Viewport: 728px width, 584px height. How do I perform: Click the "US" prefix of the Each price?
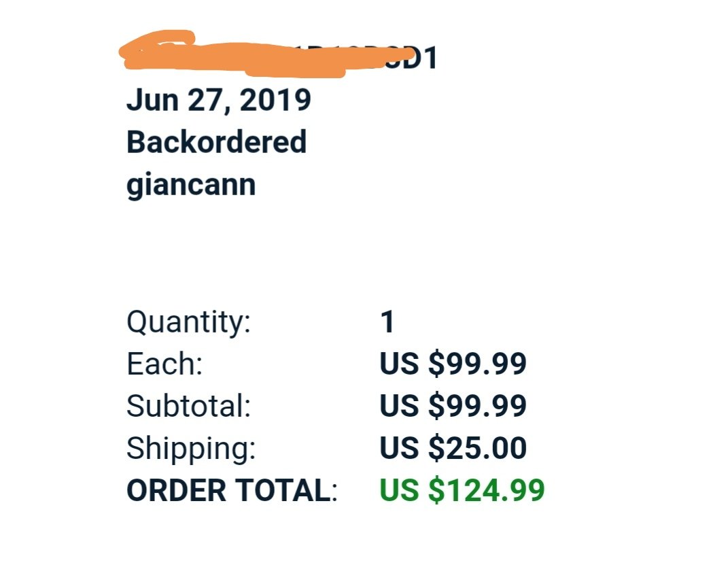[398, 364]
